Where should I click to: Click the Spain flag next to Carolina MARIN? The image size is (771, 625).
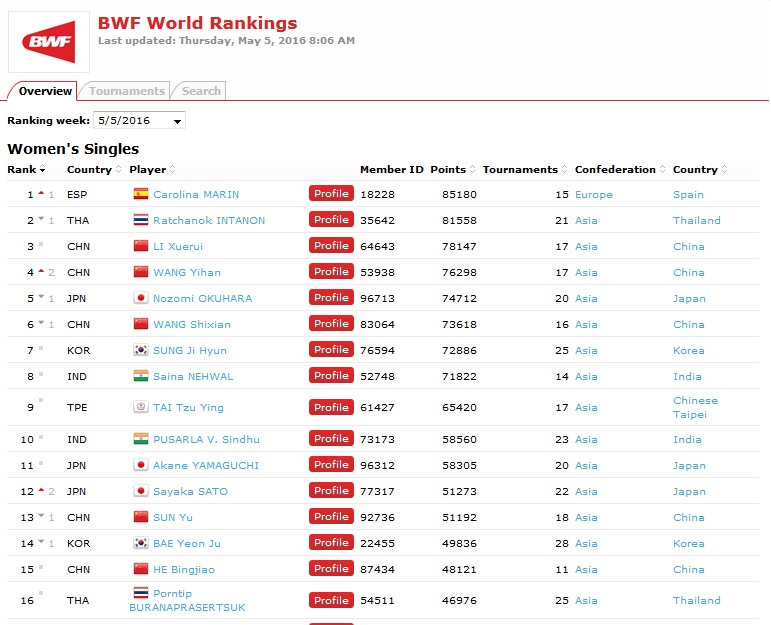pos(141,194)
